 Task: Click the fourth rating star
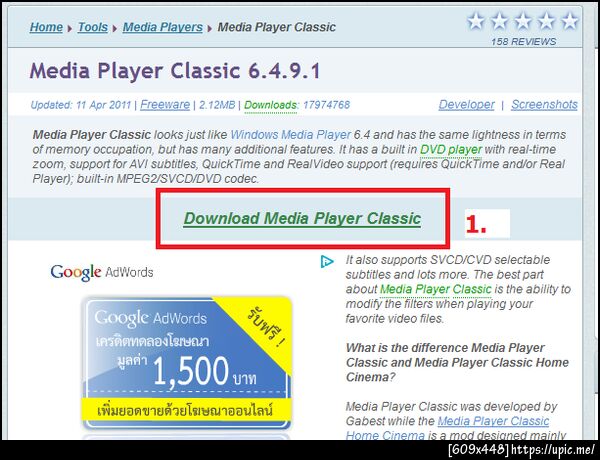546,21
